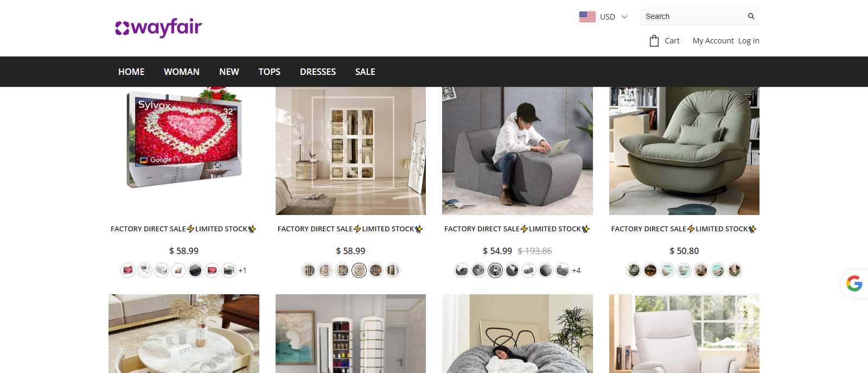Select the highlighted swatch under wardrobe product
This screenshot has height=373, width=868.
coord(359,270)
